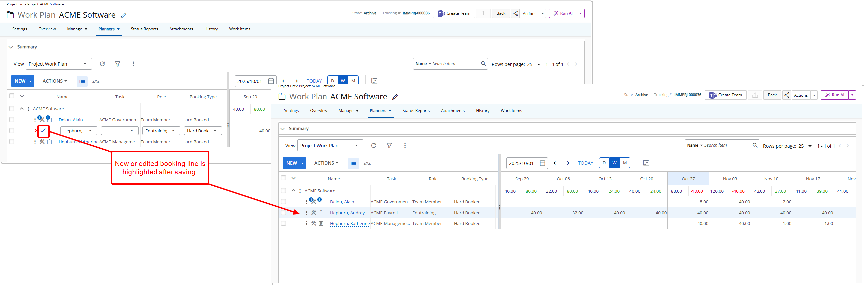Open tools icon on Hepburn, Audrey row
This screenshot has width=868, height=289.
(x=314, y=213)
